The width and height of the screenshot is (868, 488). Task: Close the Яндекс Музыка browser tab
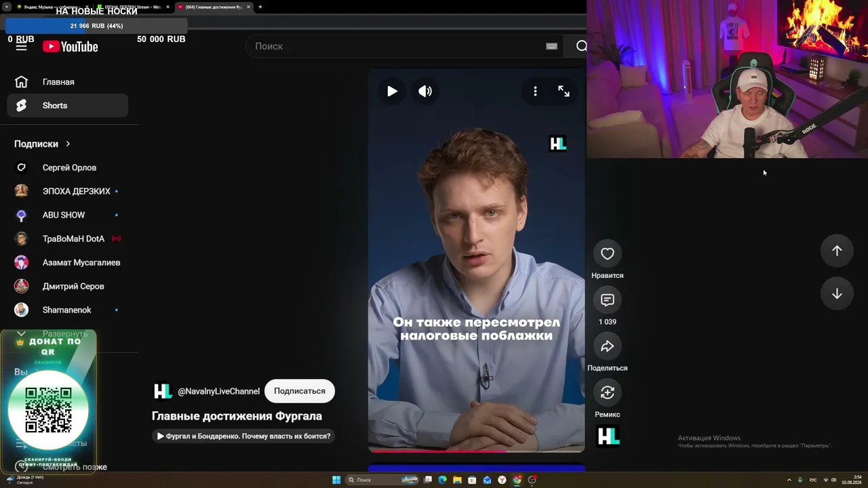click(x=87, y=7)
